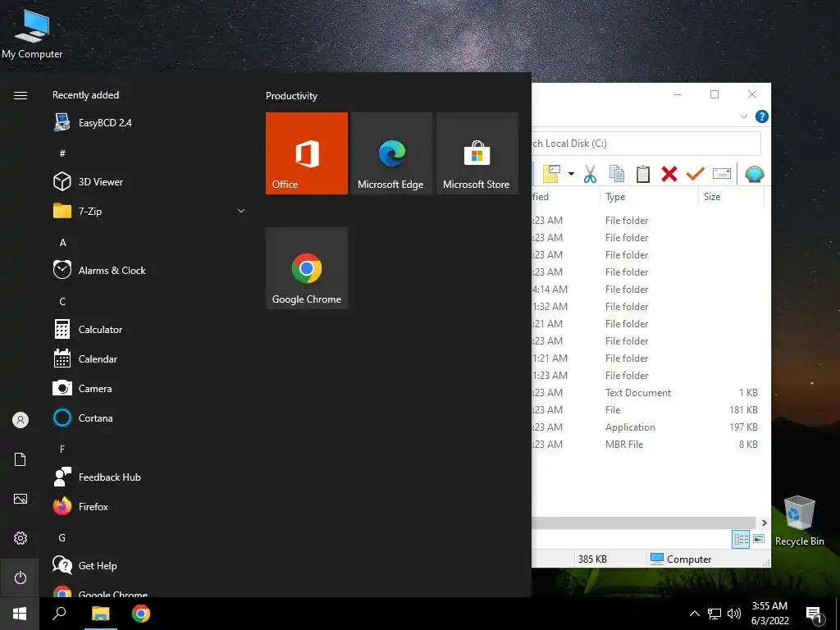Open Cortana from the app list

(x=150, y=418)
